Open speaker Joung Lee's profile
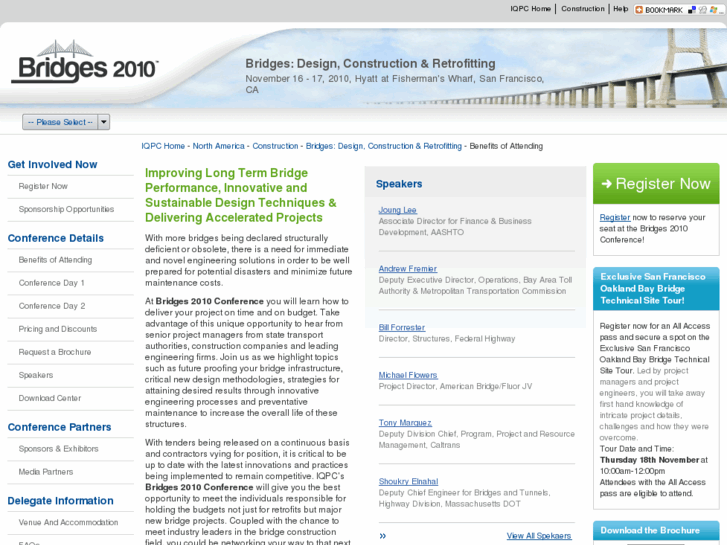The width and height of the screenshot is (727, 545). 397,210
